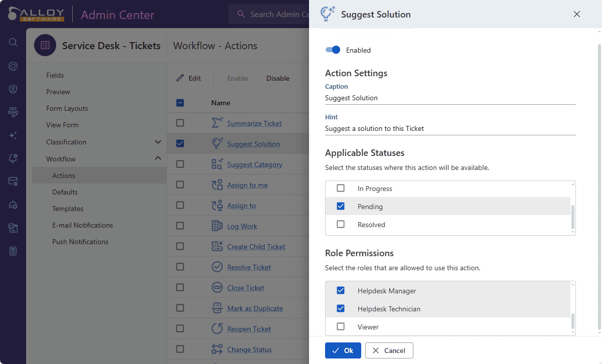
Task: Click the Service Desk Tickets round icon
Action: coord(45,46)
